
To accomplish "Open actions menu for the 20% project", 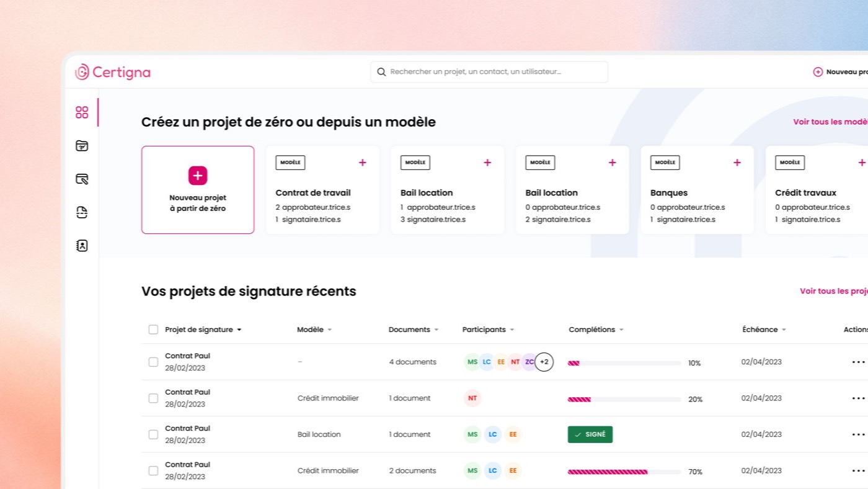I will tap(858, 398).
